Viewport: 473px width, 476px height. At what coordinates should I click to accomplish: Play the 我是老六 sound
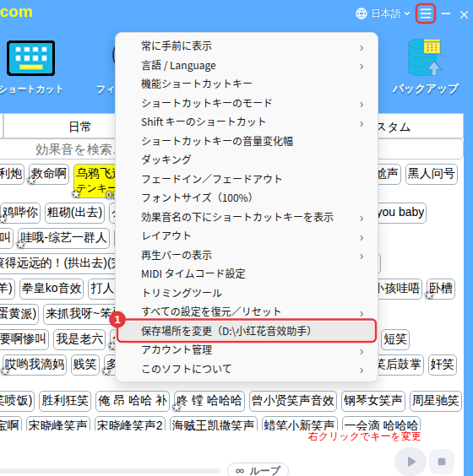(x=79, y=339)
